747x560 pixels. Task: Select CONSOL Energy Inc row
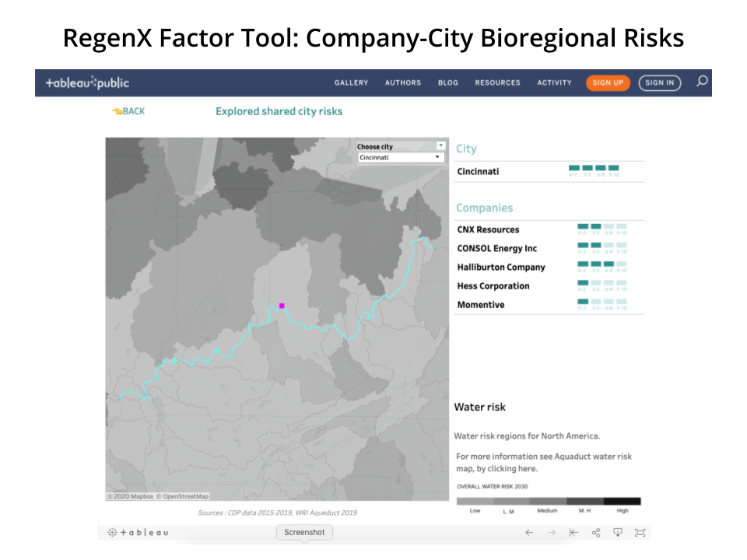click(x=549, y=248)
